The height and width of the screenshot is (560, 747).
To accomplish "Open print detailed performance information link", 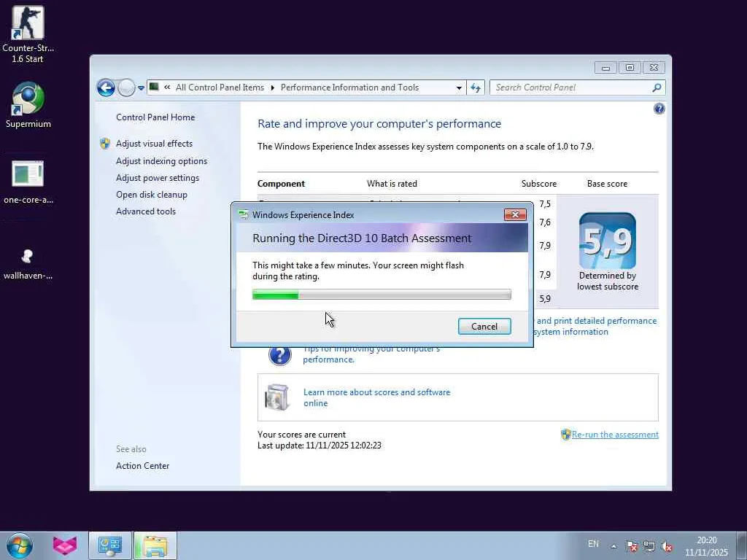I will click(x=595, y=326).
